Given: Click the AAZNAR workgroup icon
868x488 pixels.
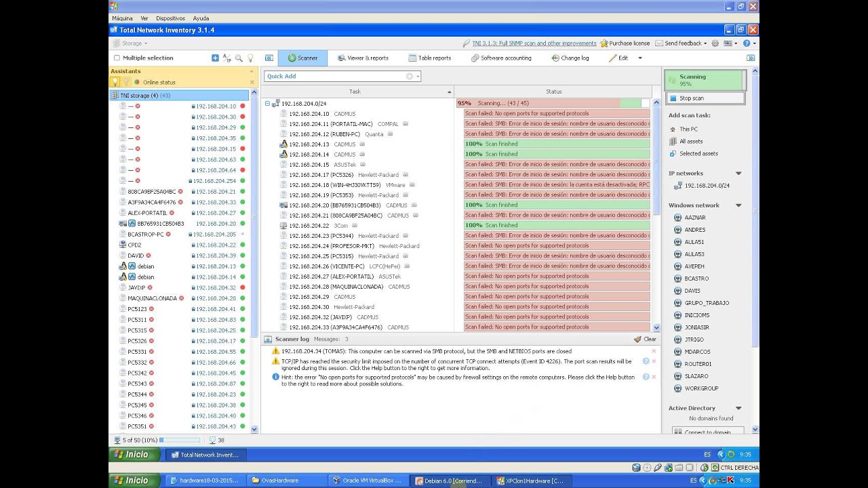Looking at the screenshot, I should 678,218.
